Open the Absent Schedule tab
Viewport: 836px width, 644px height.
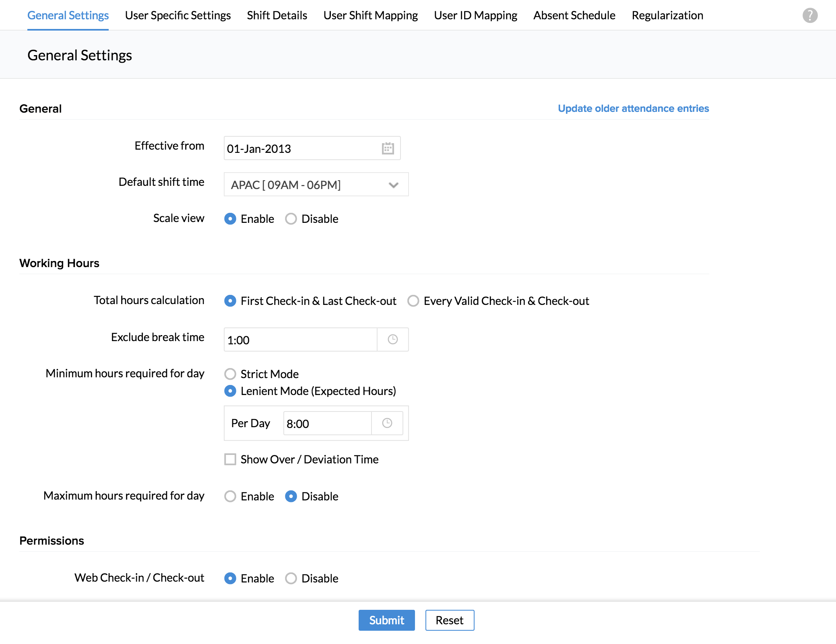[574, 15]
